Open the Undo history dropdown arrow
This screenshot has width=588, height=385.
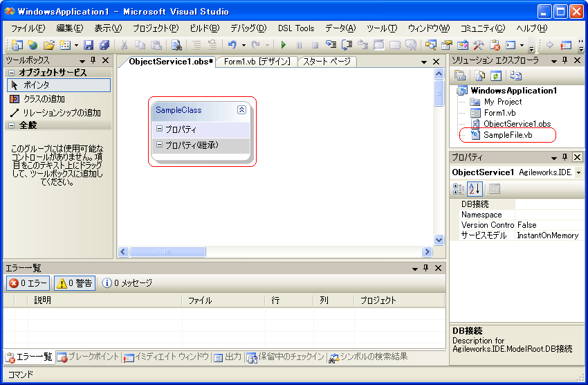[x=244, y=45]
